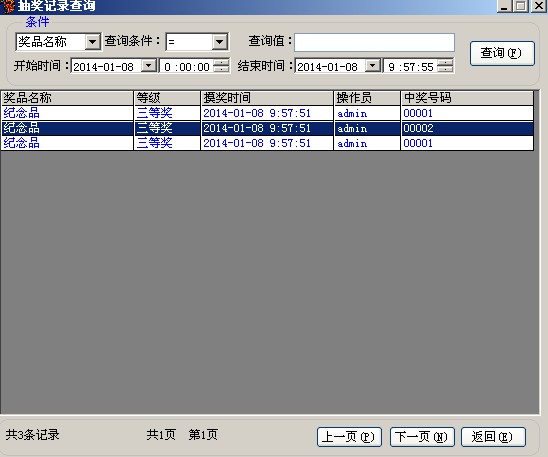The height and width of the screenshot is (457, 548).
Task: Click the app icon in the title bar
Action: tap(8, 6)
